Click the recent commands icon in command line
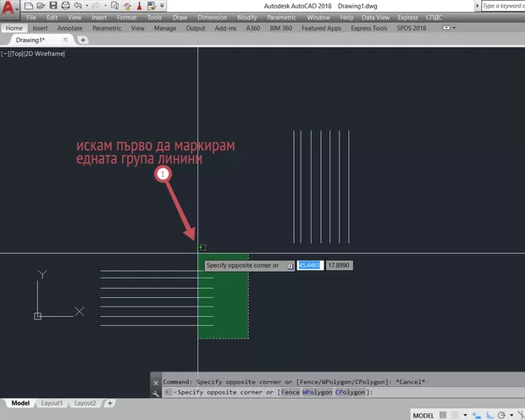Screen dimensions: 525x420 click(x=168, y=392)
